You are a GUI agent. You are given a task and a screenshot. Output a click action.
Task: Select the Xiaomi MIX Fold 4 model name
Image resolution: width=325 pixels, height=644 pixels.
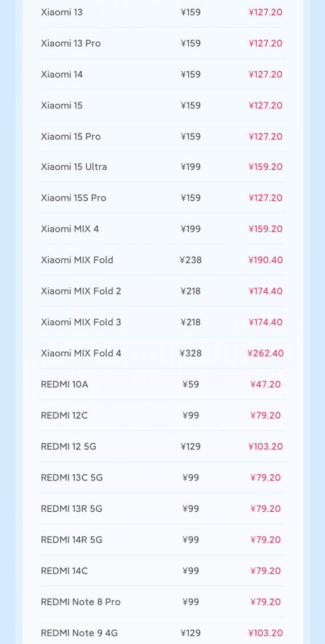pyautogui.click(x=81, y=353)
